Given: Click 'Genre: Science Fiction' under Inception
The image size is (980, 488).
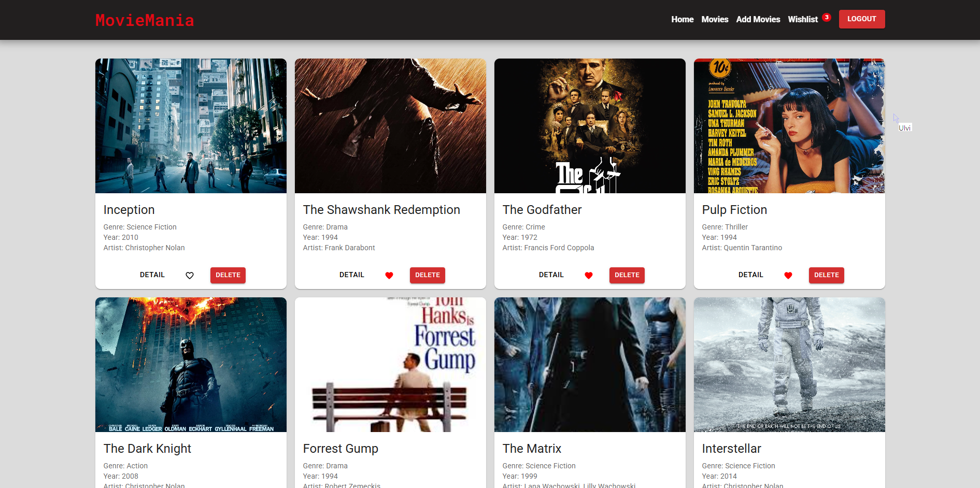Looking at the screenshot, I should click(140, 227).
